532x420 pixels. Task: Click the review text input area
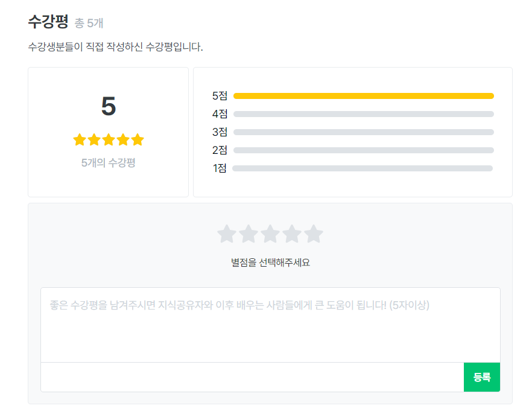tap(270, 325)
